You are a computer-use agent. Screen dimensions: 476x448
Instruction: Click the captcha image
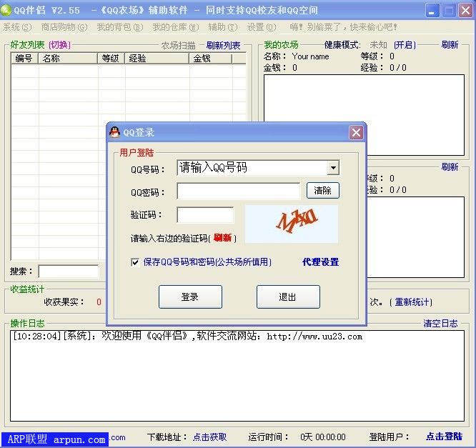[x=292, y=224]
